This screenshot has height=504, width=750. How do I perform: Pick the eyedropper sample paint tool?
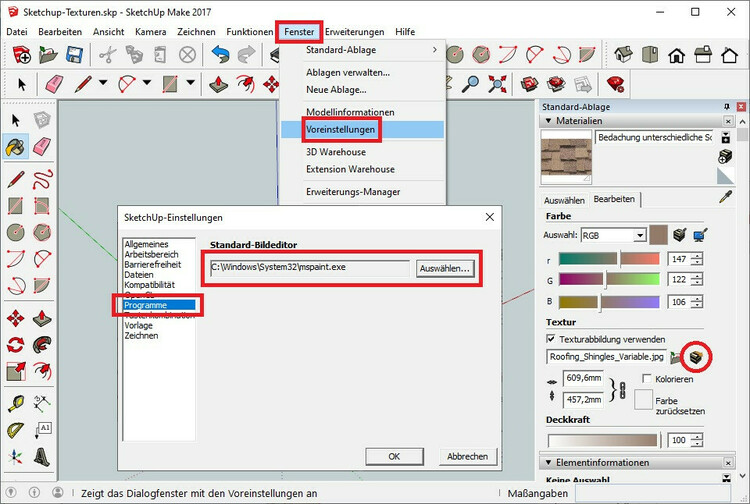pos(726,197)
